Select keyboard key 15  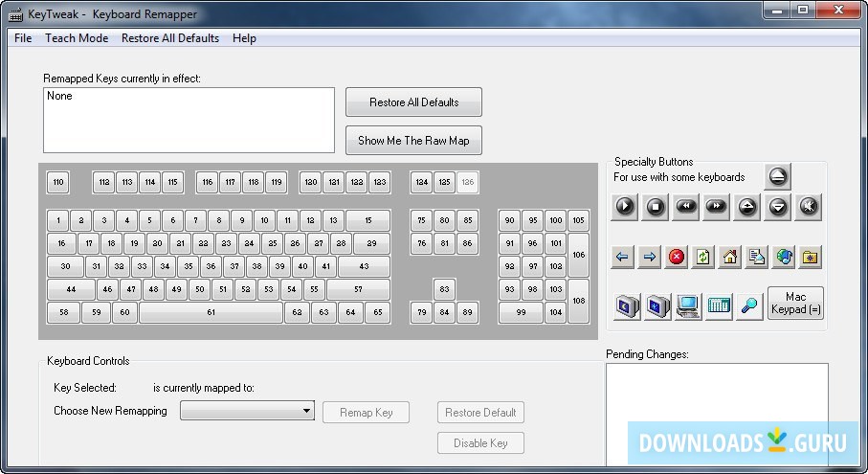pyautogui.click(x=368, y=220)
